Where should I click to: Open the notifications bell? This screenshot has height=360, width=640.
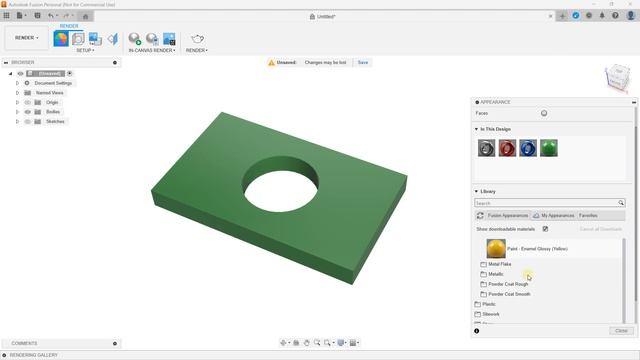[x=602, y=16]
